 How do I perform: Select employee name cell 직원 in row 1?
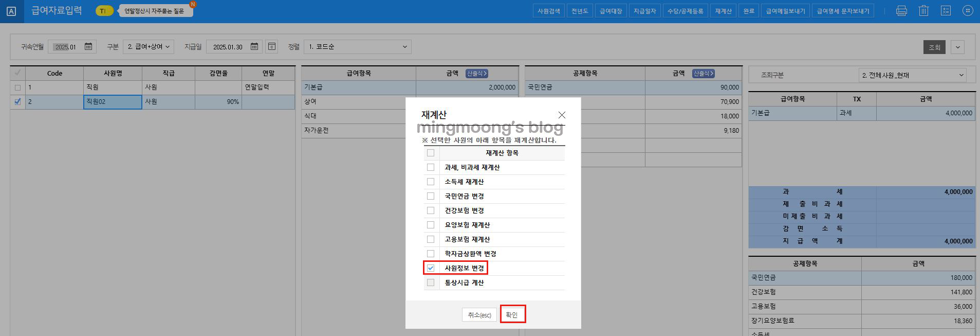(113, 87)
